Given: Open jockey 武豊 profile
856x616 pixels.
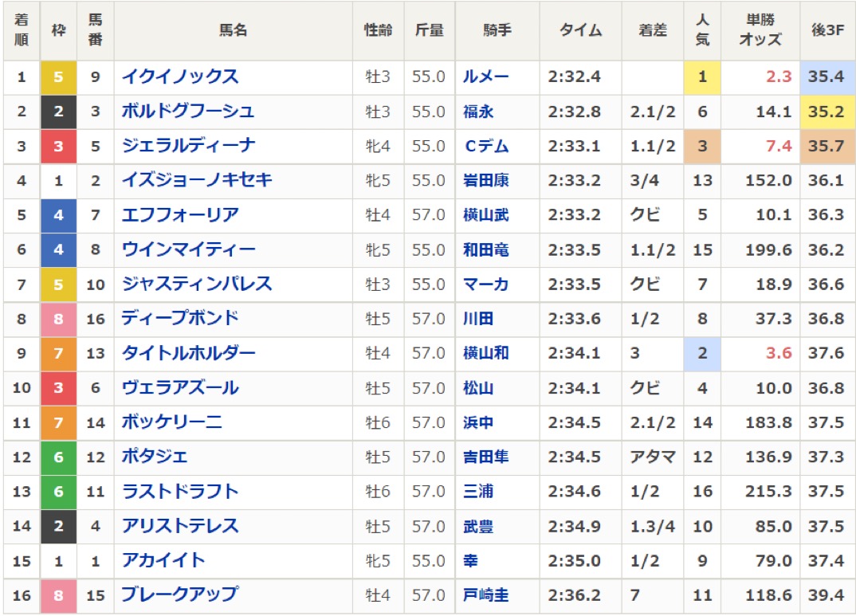Looking at the screenshot, I should 478,526.
